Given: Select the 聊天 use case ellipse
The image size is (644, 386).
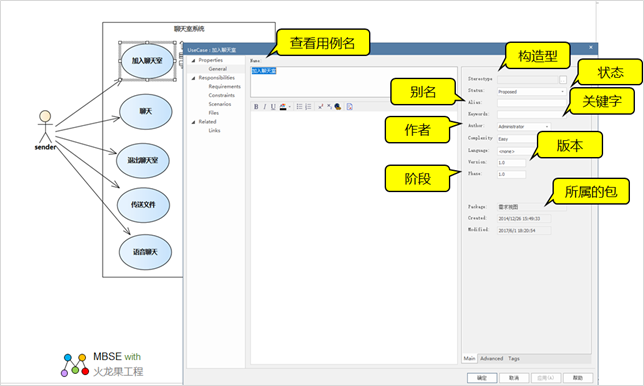Looking at the screenshot, I should pos(145,112).
